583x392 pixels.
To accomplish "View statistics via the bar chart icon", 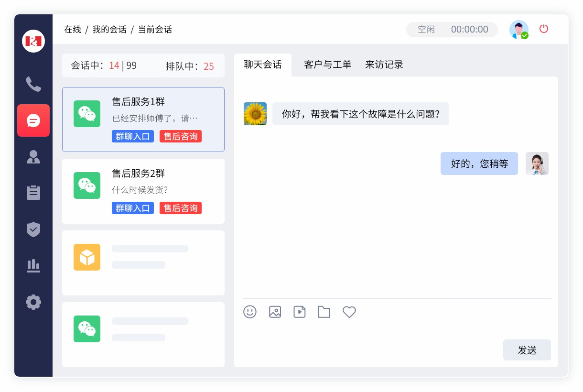I will click(33, 266).
